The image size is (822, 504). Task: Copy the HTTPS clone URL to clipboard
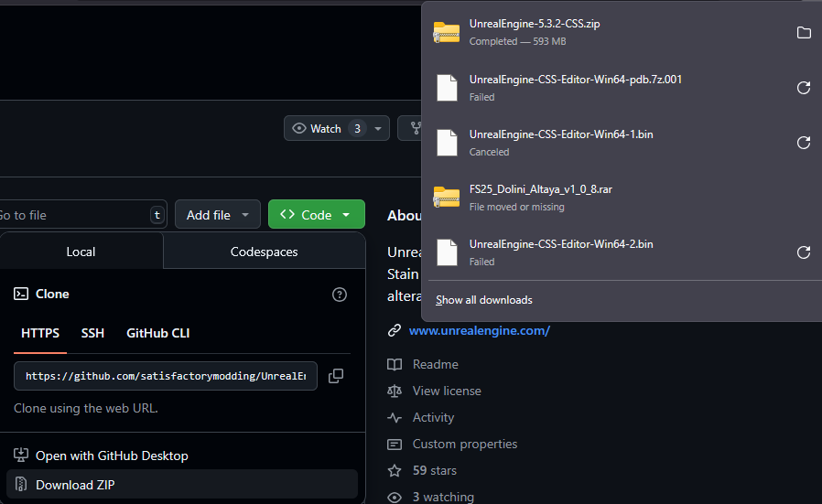pyautogui.click(x=336, y=376)
